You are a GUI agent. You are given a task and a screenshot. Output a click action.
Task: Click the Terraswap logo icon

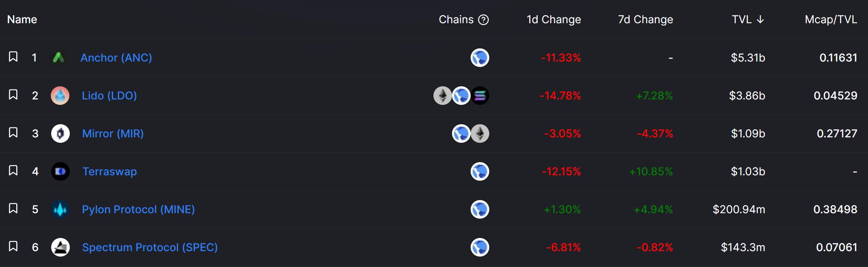60,171
